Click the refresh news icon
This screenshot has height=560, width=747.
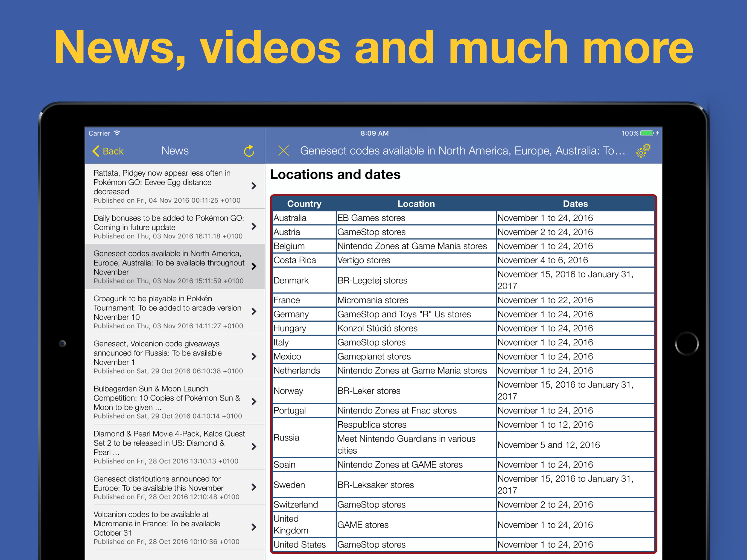[x=249, y=151]
